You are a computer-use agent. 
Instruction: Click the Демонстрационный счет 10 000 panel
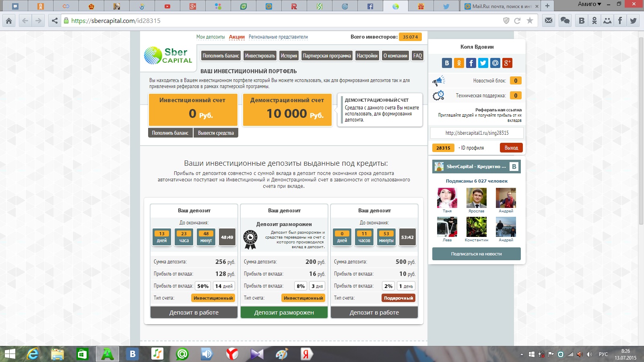click(x=287, y=110)
